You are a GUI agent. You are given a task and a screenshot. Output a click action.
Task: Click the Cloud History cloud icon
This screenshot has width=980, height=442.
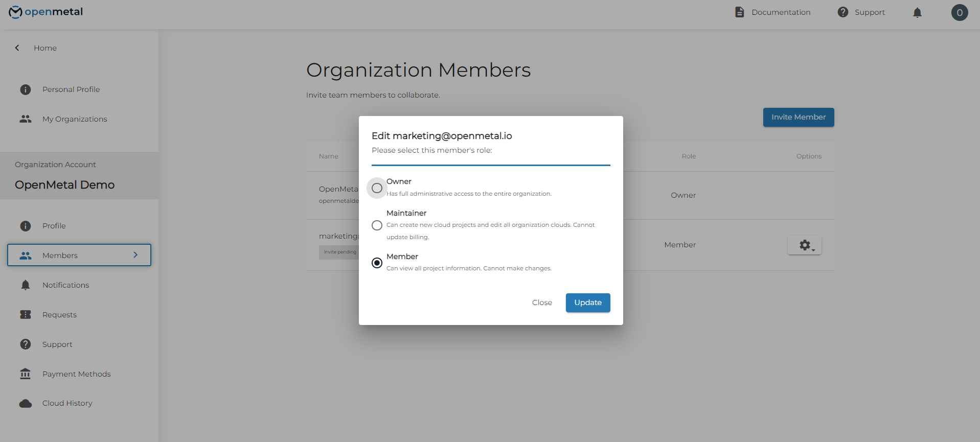point(26,404)
